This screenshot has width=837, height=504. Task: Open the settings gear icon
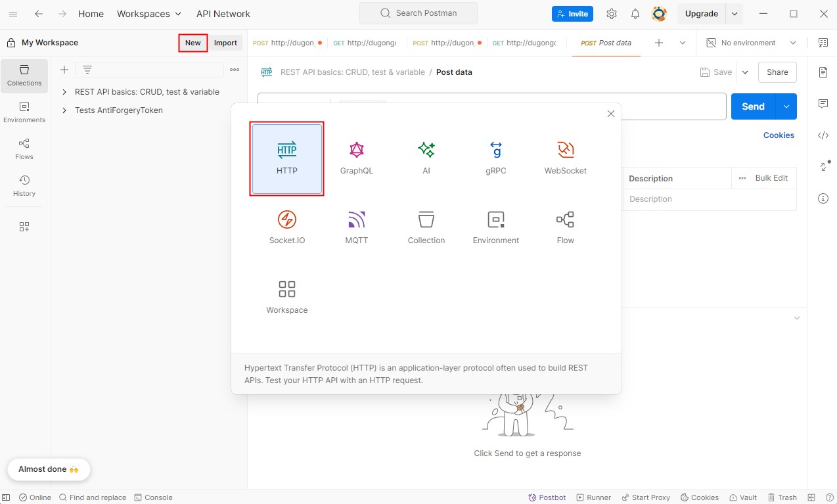click(612, 14)
